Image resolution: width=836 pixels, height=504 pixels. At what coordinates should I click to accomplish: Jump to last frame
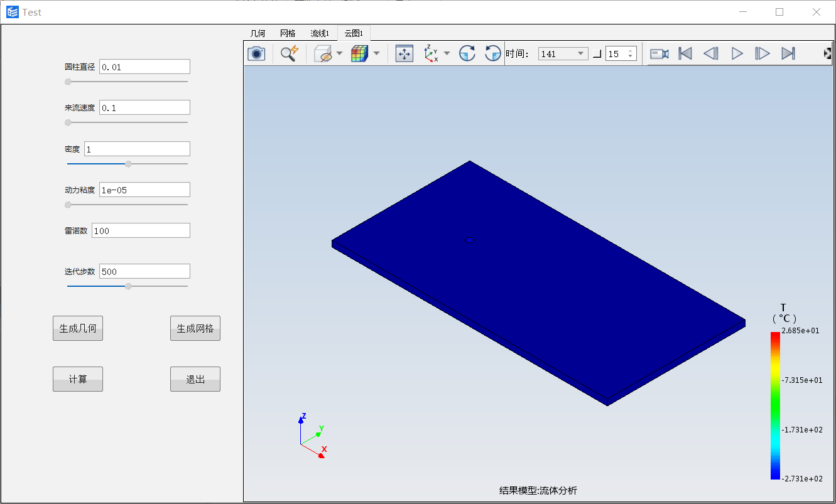[x=788, y=54]
